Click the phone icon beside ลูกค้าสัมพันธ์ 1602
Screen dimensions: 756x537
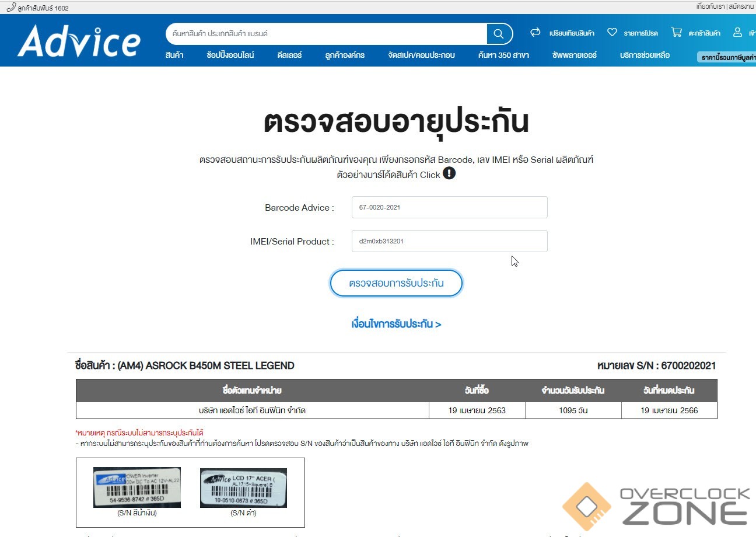click(x=11, y=7)
